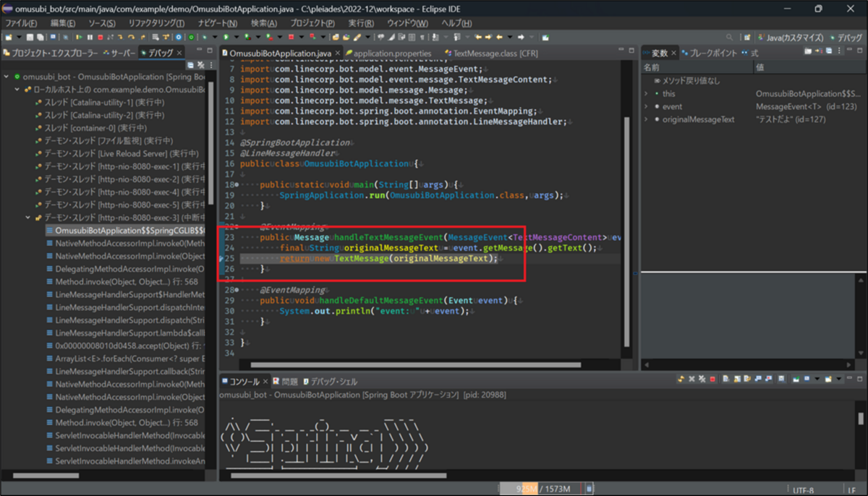Open Display Selected Console dropdown arrow
The image size is (868, 496).
[817, 379]
